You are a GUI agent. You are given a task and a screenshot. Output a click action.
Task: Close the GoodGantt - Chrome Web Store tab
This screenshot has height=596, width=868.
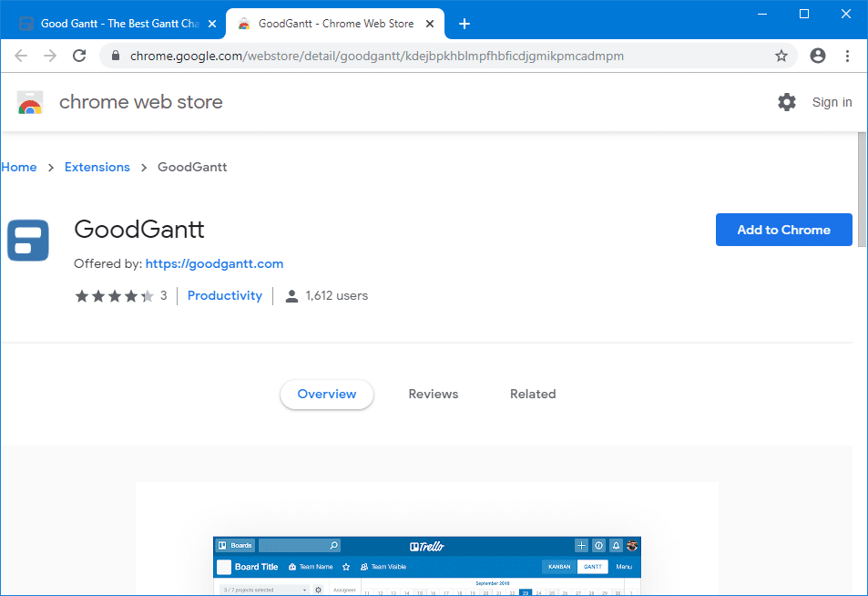coord(430,24)
